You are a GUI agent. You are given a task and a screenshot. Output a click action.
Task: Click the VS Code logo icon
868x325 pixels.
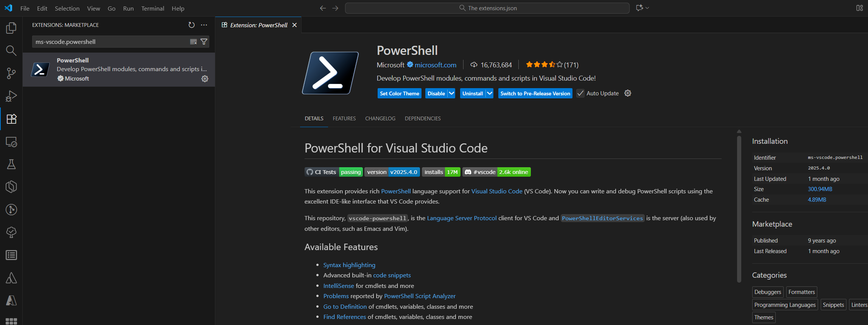point(8,8)
